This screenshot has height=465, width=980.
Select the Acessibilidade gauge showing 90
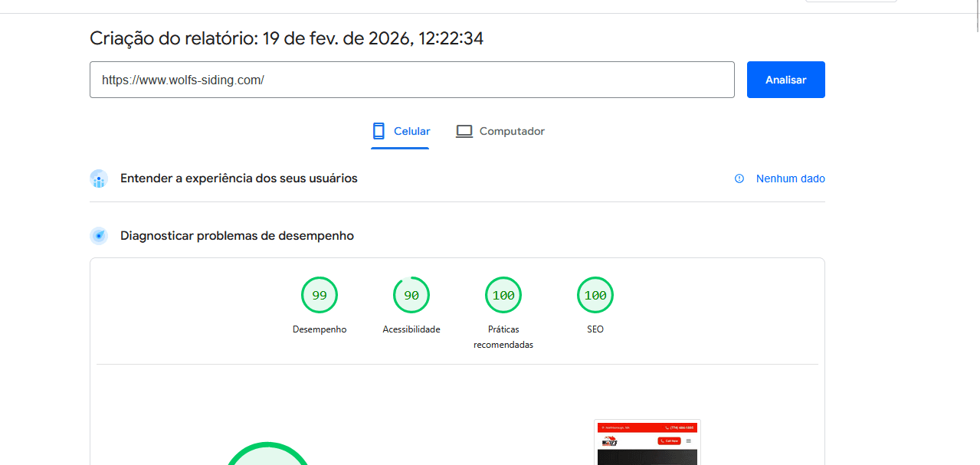(x=411, y=295)
